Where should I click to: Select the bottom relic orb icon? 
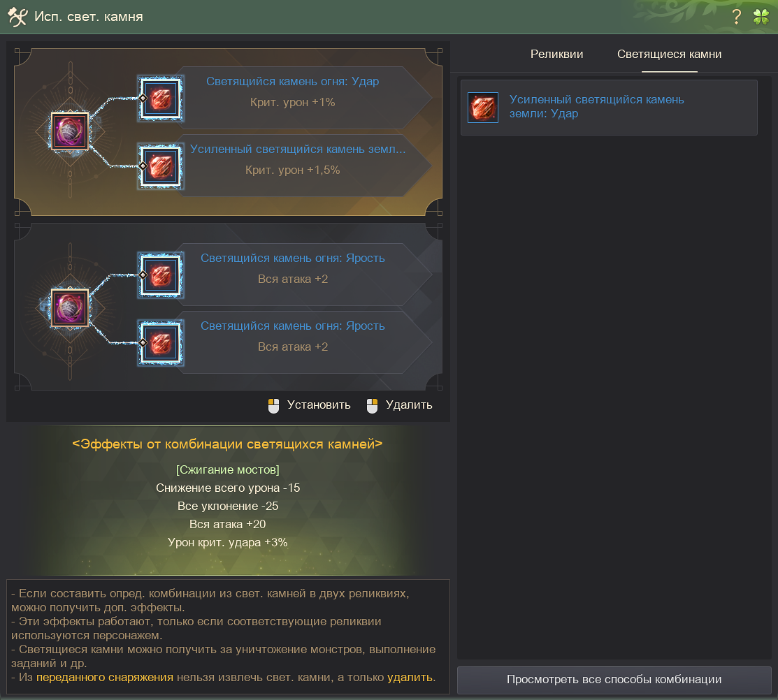70,308
